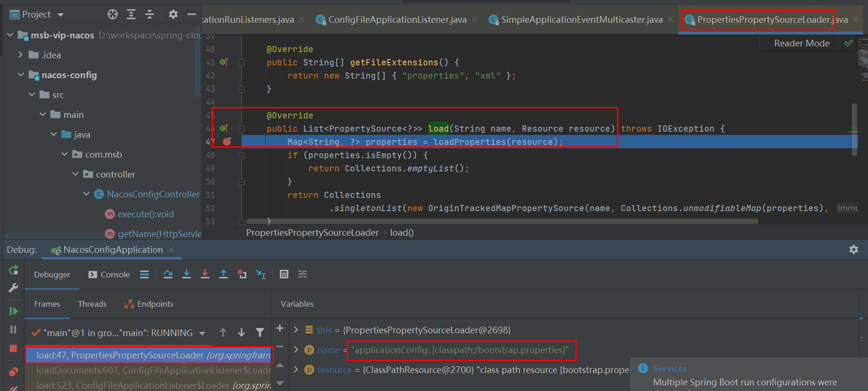868x391 pixels.
Task: Collapse the src folder
Action: (32, 95)
